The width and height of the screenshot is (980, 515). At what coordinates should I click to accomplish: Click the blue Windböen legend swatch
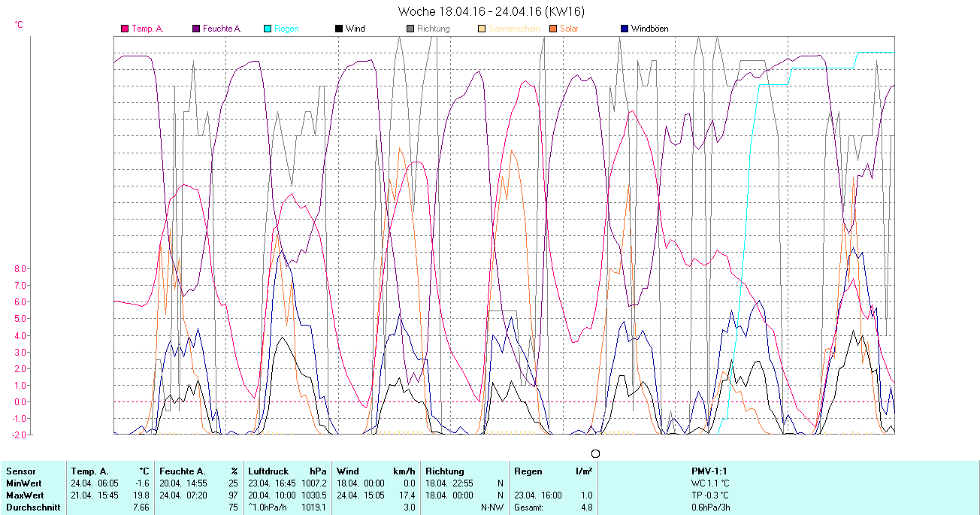pos(625,29)
